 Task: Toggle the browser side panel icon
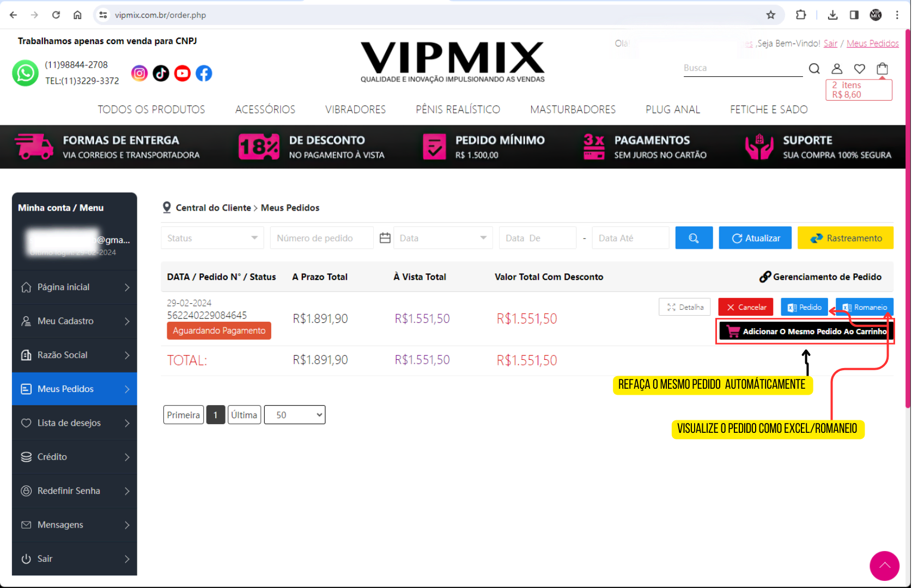[854, 15]
